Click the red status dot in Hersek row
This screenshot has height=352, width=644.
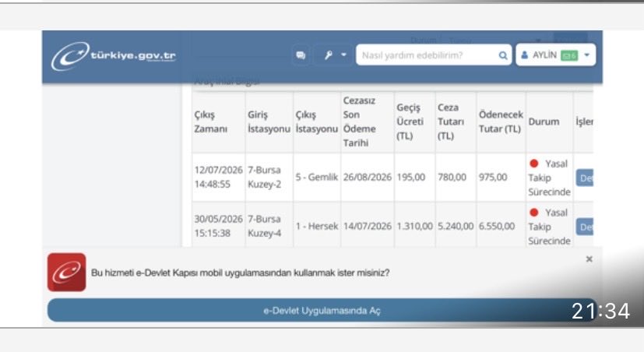point(534,213)
